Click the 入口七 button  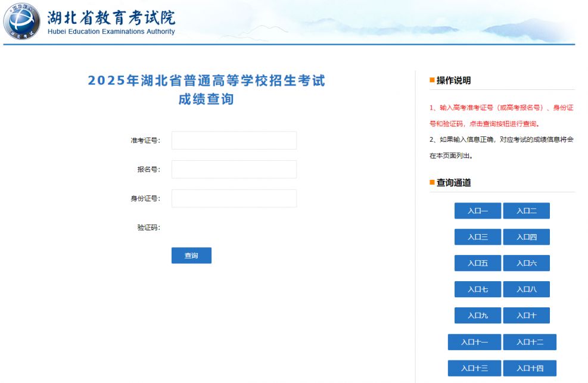(x=477, y=289)
